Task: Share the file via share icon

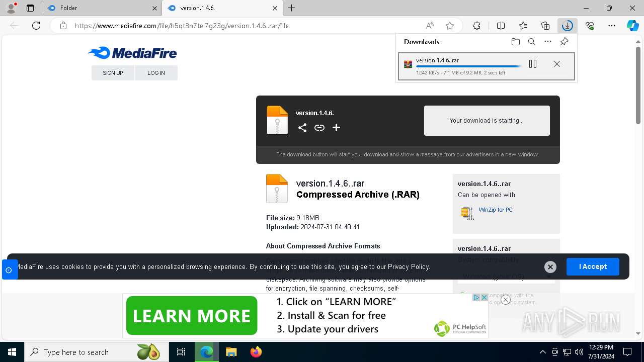Action: pos(302,128)
